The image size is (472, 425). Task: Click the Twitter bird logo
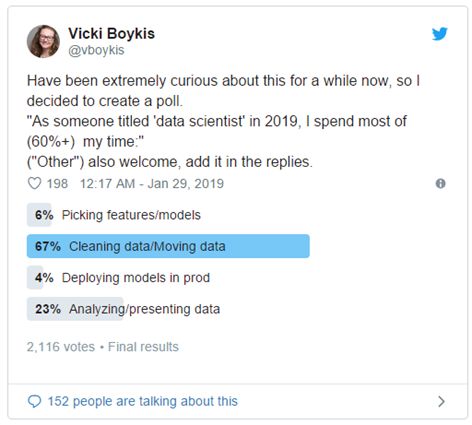tap(440, 34)
